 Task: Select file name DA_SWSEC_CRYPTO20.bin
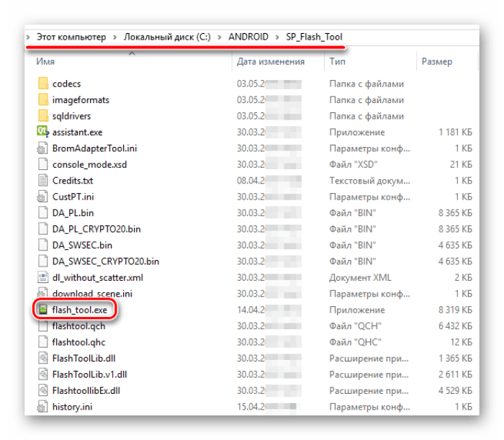[x=105, y=261]
